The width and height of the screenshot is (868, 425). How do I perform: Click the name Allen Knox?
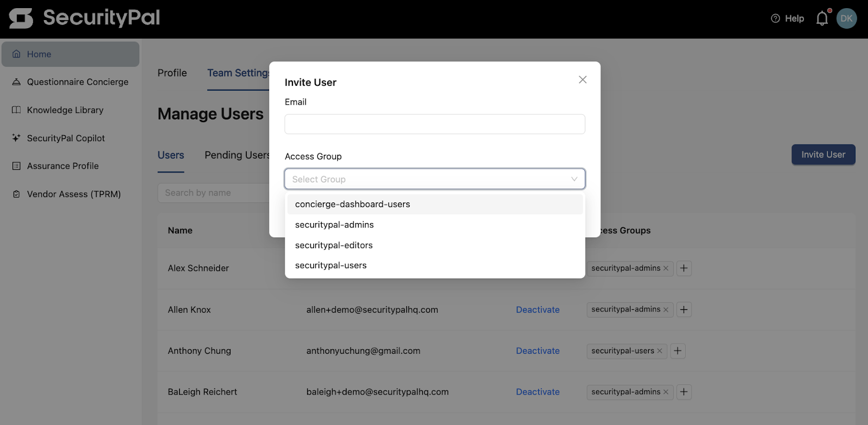coord(189,309)
